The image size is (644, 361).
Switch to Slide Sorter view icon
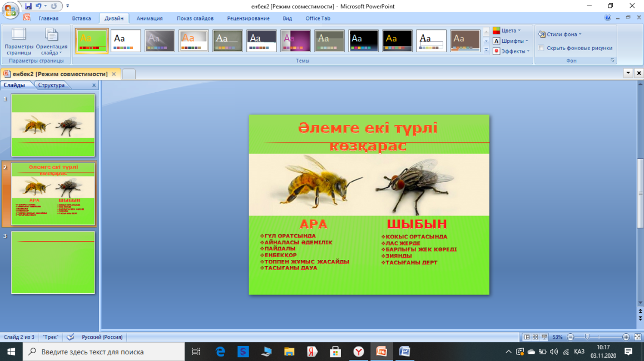click(x=535, y=337)
